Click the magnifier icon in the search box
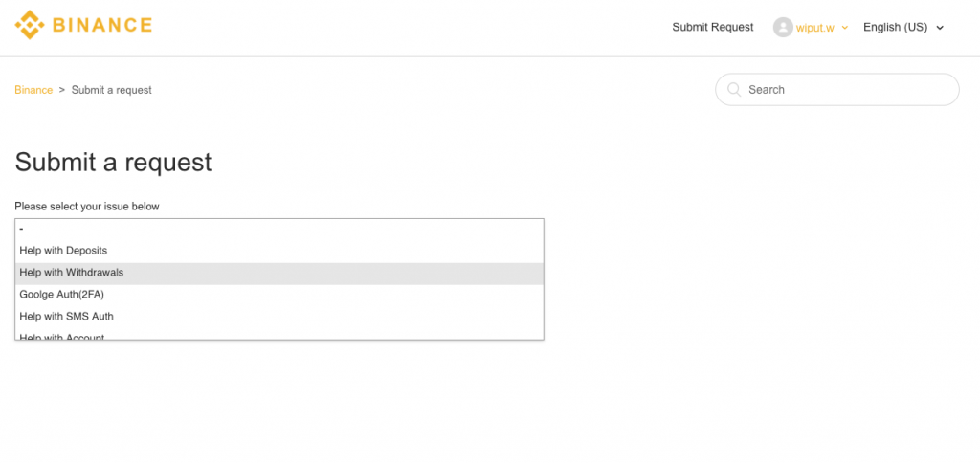980x463 pixels. (734, 89)
